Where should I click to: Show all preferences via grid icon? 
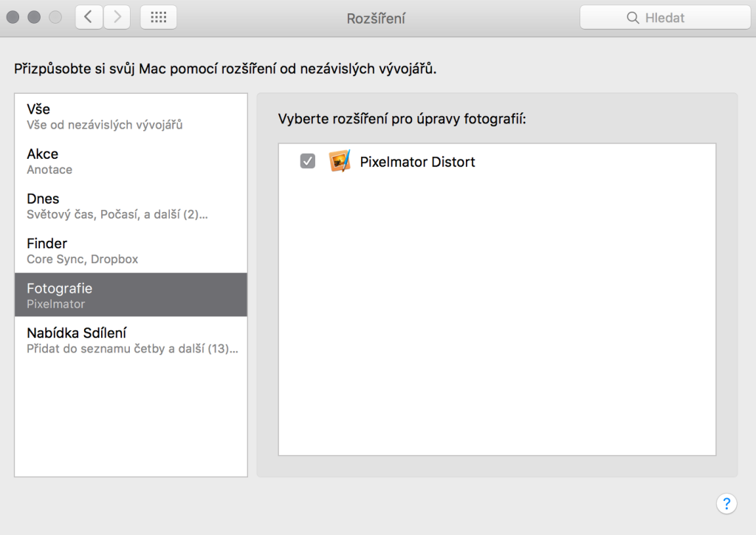click(158, 18)
